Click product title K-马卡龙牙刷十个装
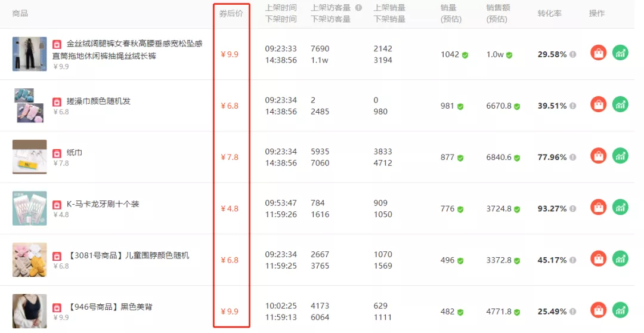The image size is (644, 333). [103, 204]
